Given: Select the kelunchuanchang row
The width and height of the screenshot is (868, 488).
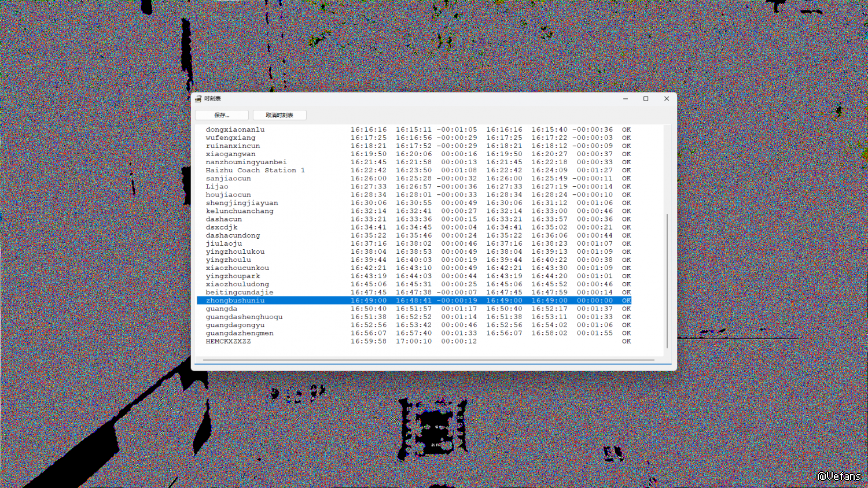Looking at the screenshot, I should point(414,211).
